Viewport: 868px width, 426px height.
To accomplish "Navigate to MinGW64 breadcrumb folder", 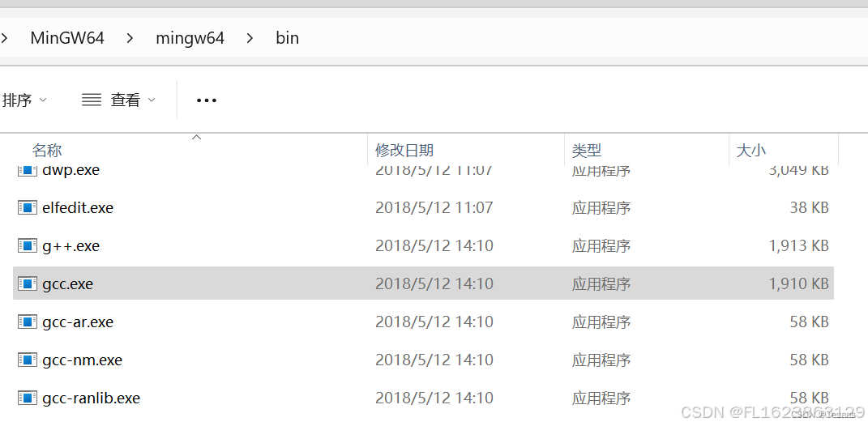I will click(x=67, y=37).
